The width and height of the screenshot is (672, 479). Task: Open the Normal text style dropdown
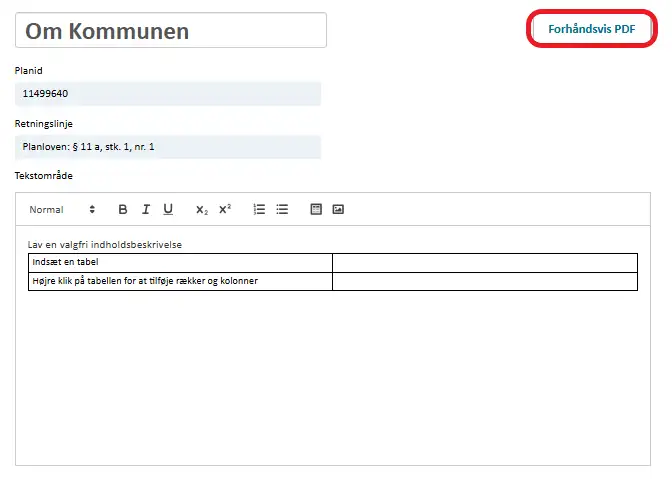click(62, 210)
